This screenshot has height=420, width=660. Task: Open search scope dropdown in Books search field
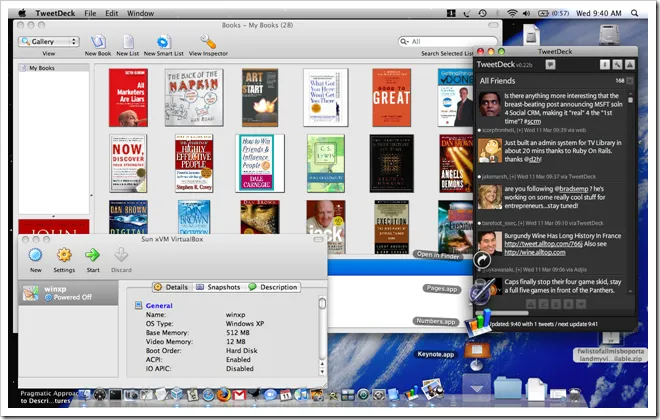click(x=404, y=41)
